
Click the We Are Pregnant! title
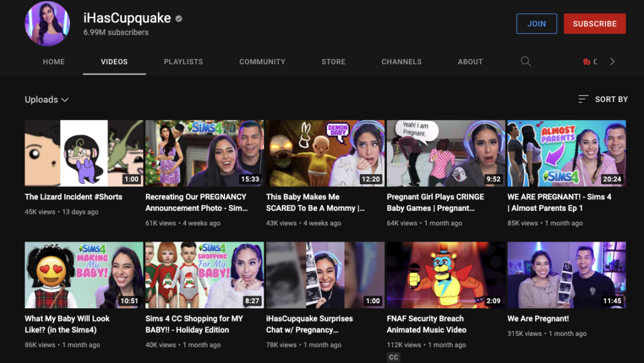[x=538, y=318]
